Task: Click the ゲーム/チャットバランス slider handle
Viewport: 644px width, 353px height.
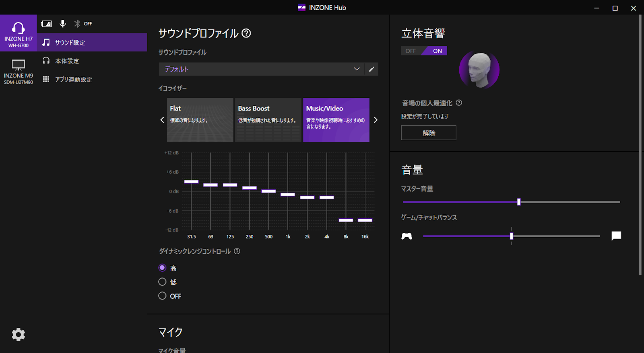Action: 512,236
